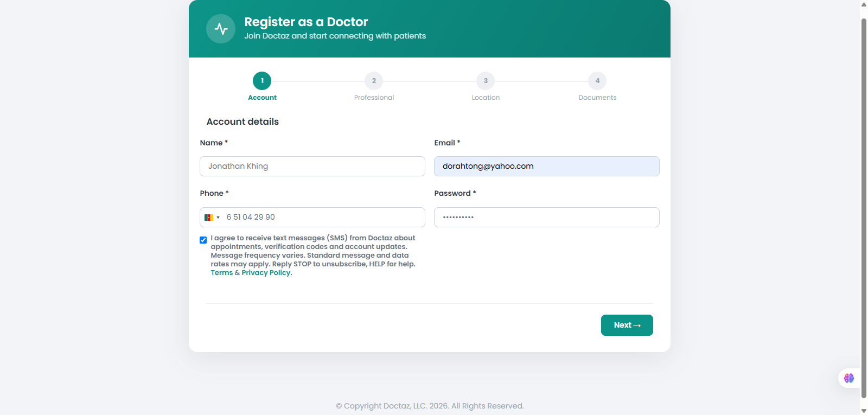This screenshot has width=868, height=415.
Task: Click the "Join Doctaz and start connecting with patients" subtitle
Action: click(335, 36)
